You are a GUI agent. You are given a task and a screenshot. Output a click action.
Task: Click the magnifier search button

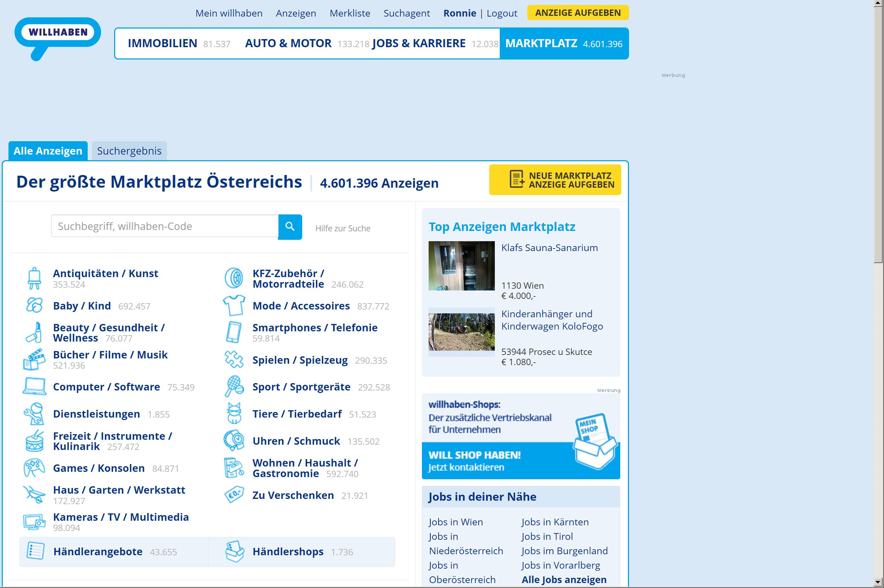[x=290, y=226]
